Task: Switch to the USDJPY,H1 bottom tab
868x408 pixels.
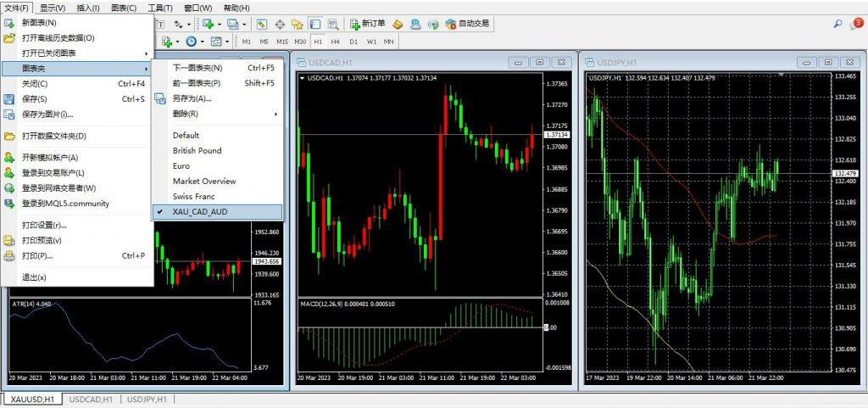Action: (147, 400)
